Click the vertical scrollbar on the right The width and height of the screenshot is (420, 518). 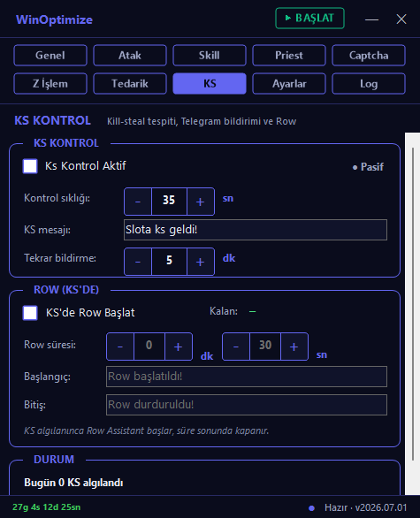[413, 304]
